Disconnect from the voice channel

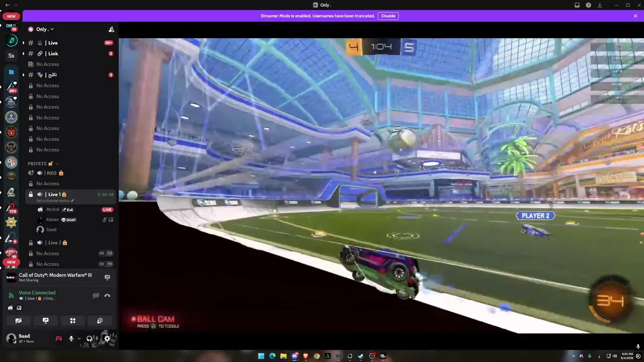(x=107, y=296)
